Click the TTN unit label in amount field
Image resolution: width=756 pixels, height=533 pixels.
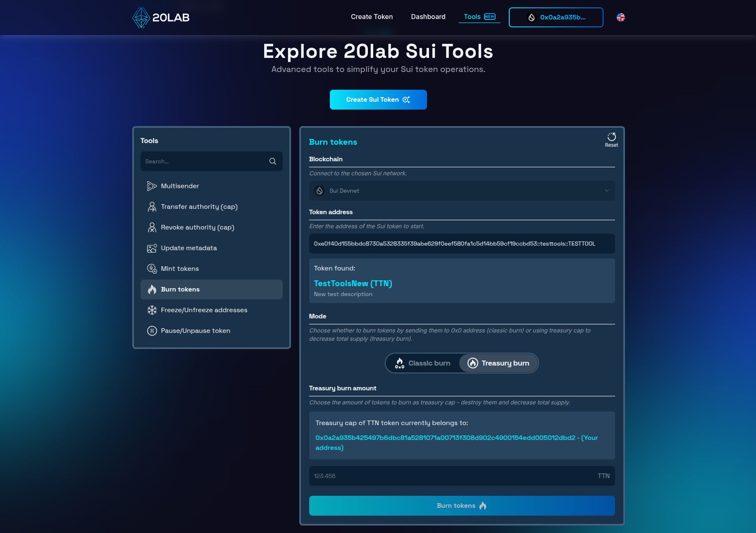(603, 476)
